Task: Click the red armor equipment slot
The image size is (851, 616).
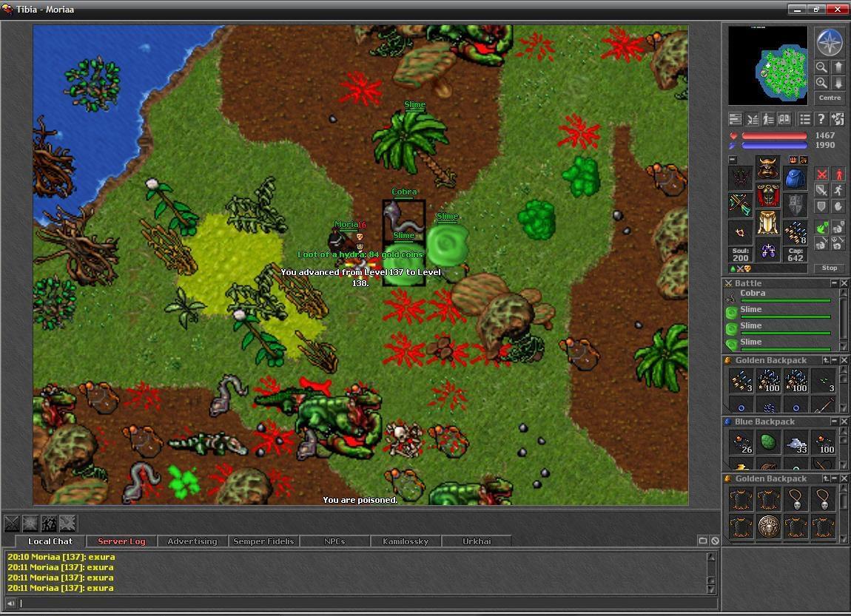Action: coord(768,194)
